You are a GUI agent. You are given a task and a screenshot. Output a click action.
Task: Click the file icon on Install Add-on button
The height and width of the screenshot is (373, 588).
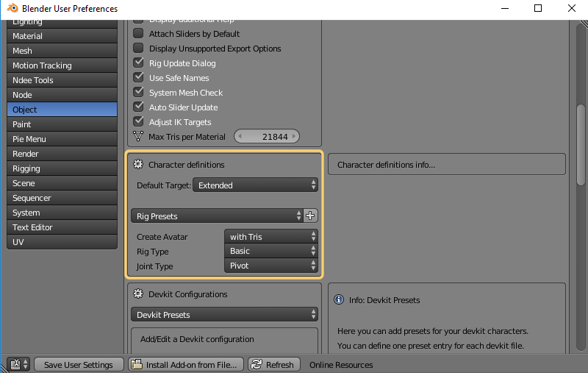[x=137, y=364]
